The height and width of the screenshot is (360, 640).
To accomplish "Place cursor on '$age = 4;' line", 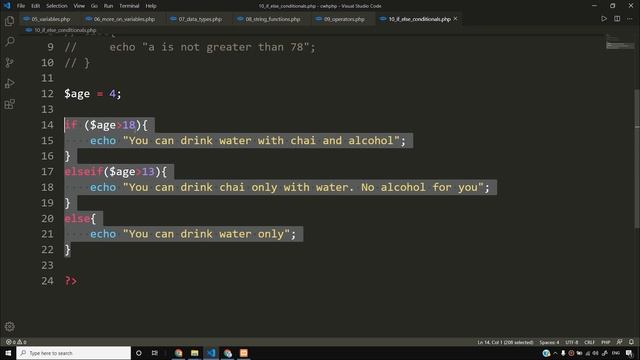I will pos(93,94).
